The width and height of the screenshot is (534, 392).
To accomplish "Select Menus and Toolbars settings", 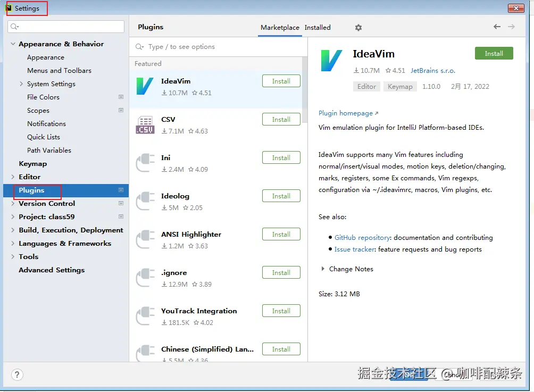I will 59,71.
